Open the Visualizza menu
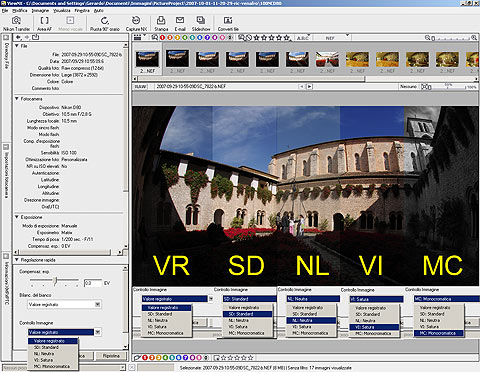 (x=62, y=11)
